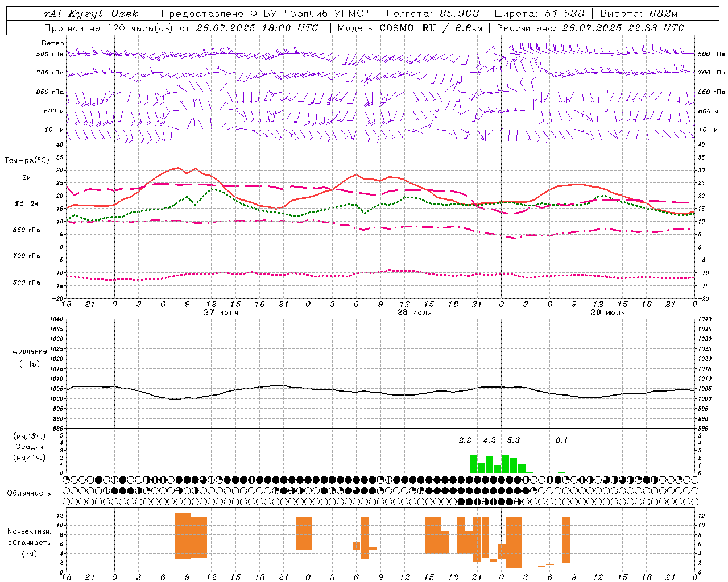728x582 pixels.
Task: Click the Тем-ра(°C) temperature panel label
Action: [x=27, y=161]
